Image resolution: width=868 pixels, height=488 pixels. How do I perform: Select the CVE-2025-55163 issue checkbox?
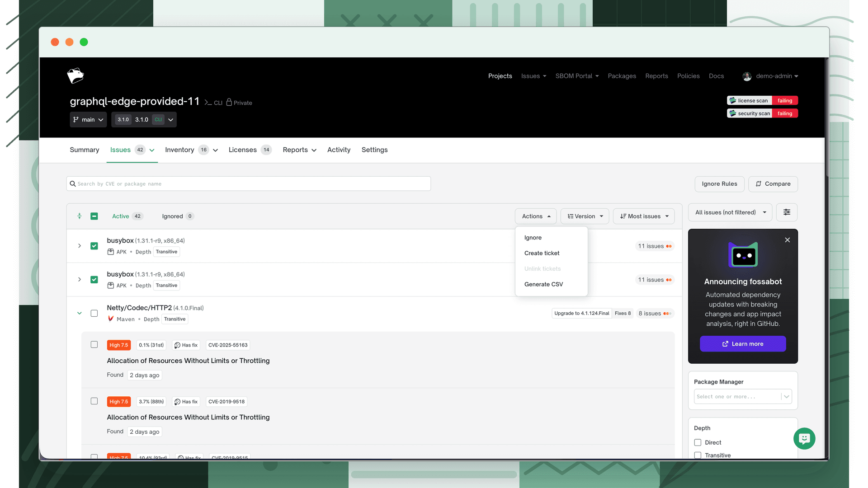pyautogui.click(x=94, y=345)
